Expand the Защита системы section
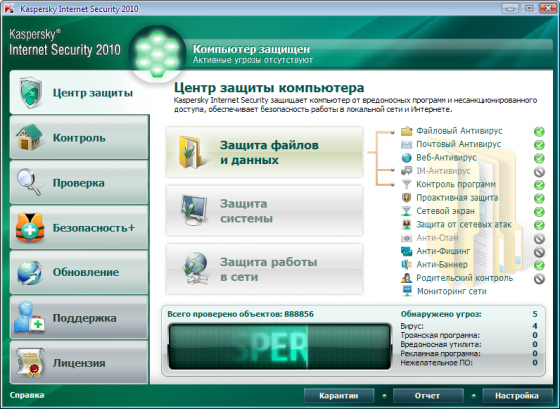Image resolution: width=560 pixels, height=409 pixels. click(x=265, y=211)
